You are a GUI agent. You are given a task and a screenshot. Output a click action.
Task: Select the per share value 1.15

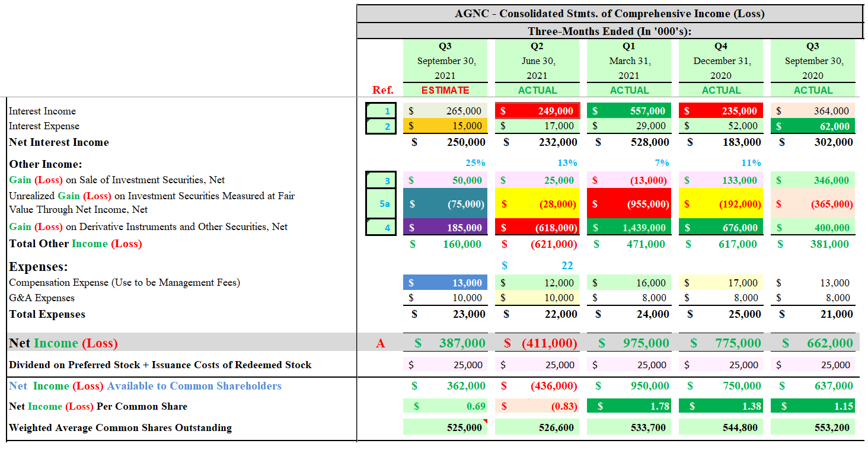click(813, 406)
